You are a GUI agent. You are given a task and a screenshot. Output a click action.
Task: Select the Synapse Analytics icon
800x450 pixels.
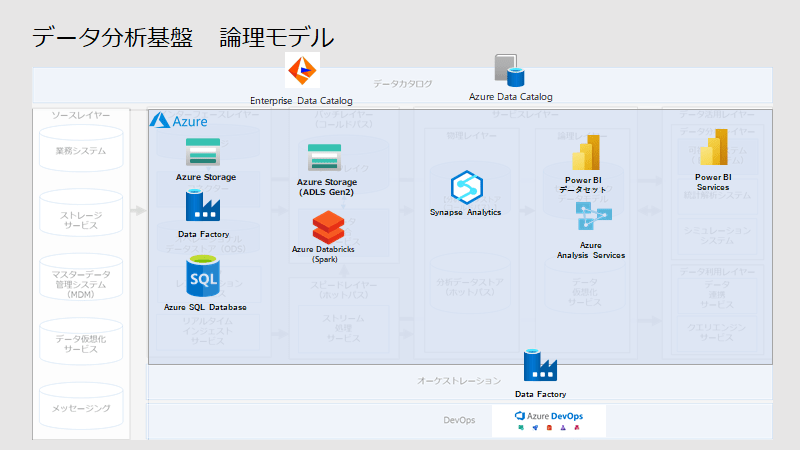point(466,187)
